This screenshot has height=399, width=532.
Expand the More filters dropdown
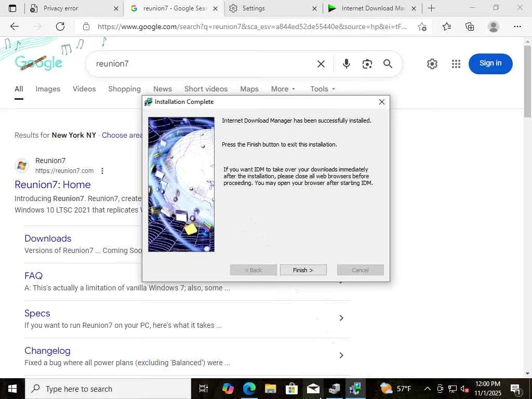tap(283, 89)
